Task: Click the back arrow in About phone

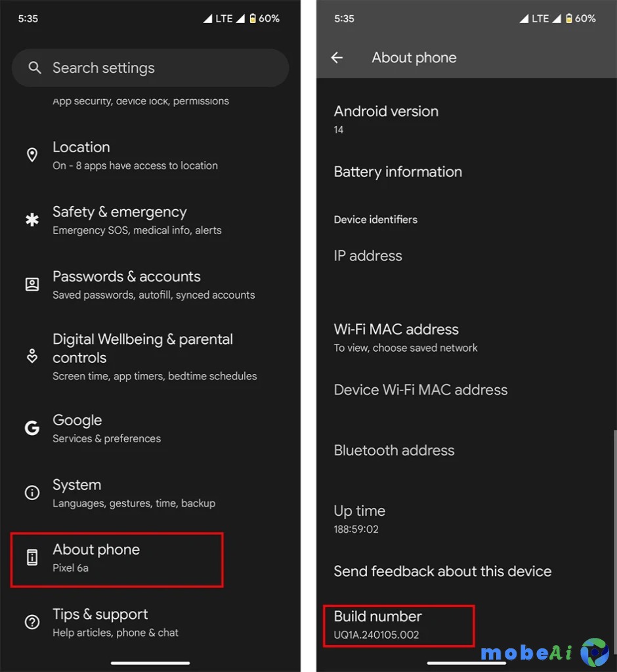Action: tap(337, 58)
